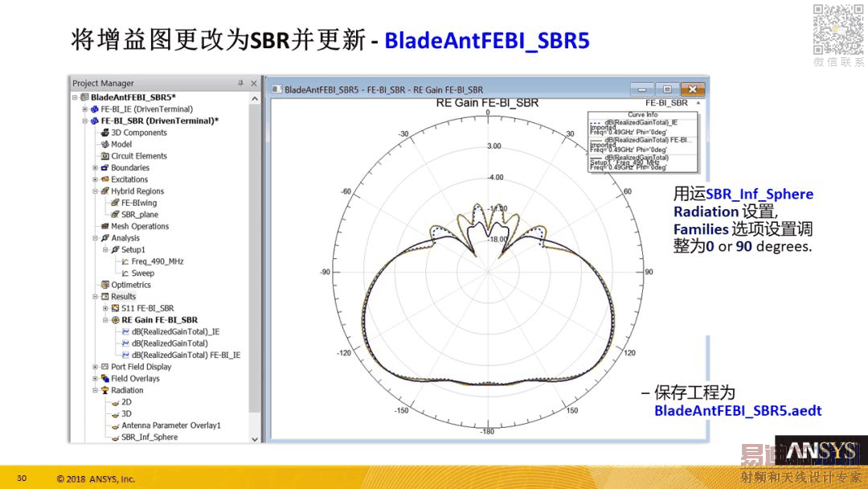
Task: Click the Circuit Elements icon
Action: click(105, 155)
